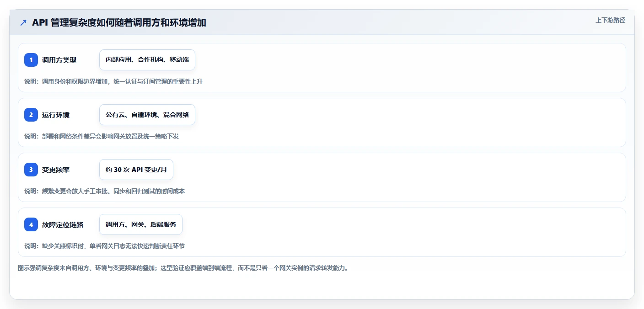
Task: Click the 变更频率 label
Action: click(56, 170)
